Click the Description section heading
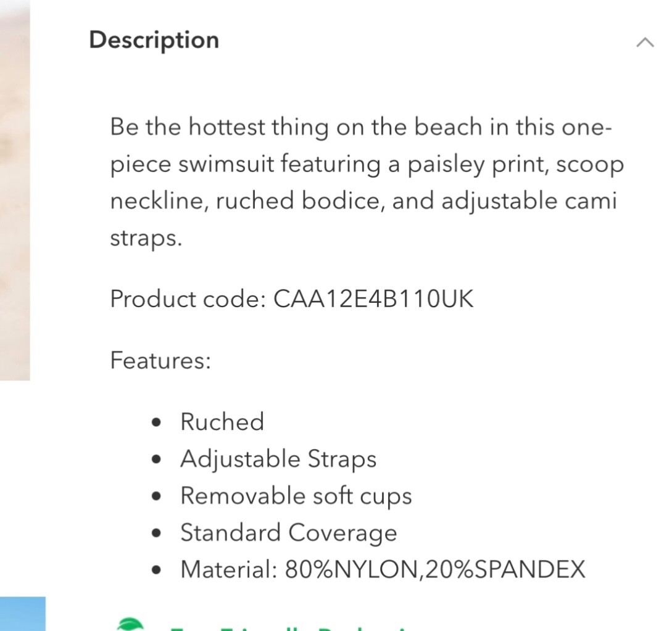 pos(154,40)
